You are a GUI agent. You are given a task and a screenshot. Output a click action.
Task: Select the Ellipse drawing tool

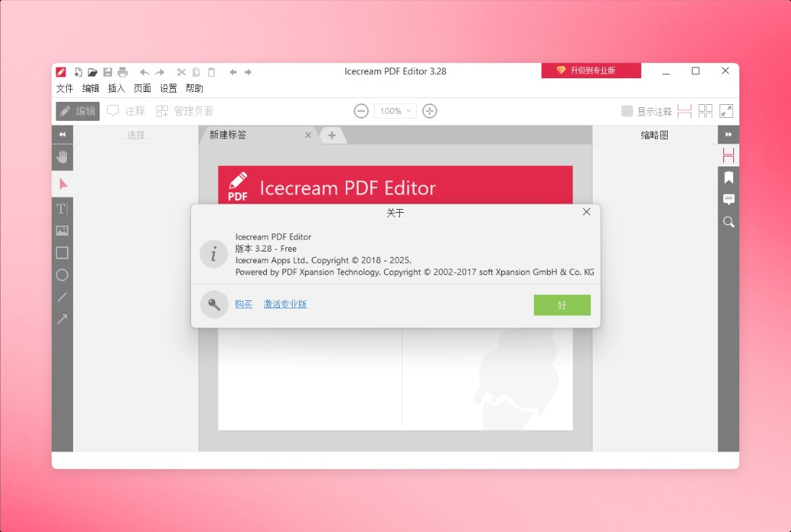coord(62,274)
